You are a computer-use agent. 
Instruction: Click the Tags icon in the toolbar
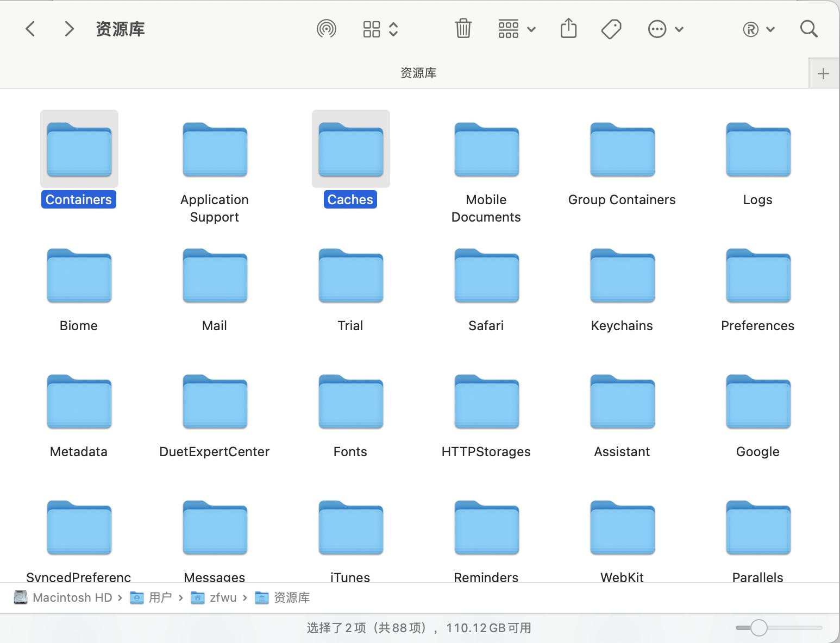click(x=611, y=29)
